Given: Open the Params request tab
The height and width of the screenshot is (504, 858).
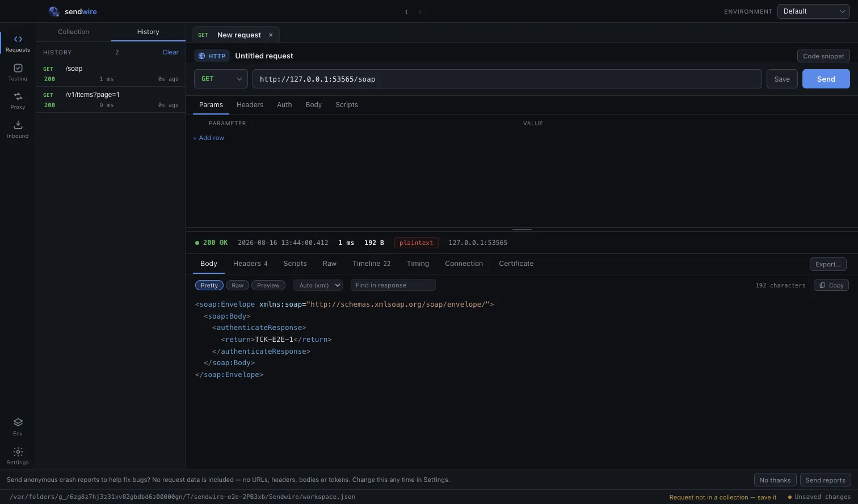Looking at the screenshot, I should tap(211, 105).
